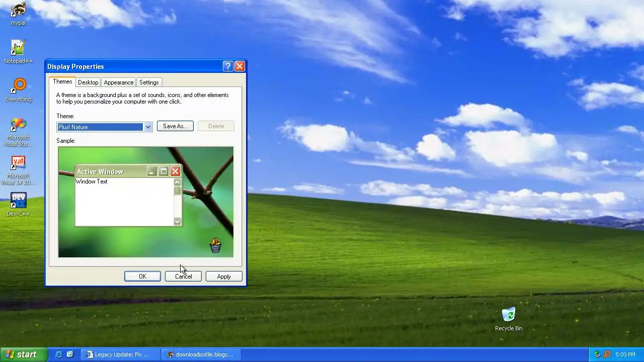Open the mypal desktop shortcut
The height and width of the screenshot is (362, 644).
pos(18,13)
